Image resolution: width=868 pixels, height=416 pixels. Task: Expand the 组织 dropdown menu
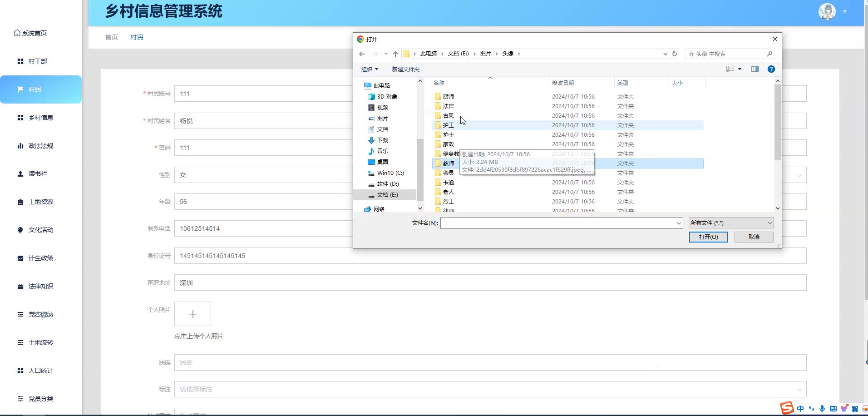coord(370,69)
